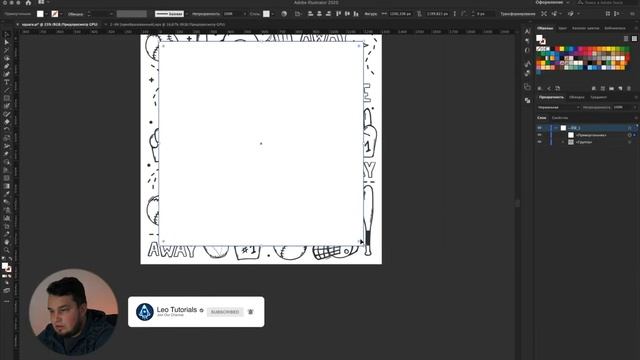Click the Фигура shape link in control bar

click(371, 14)
